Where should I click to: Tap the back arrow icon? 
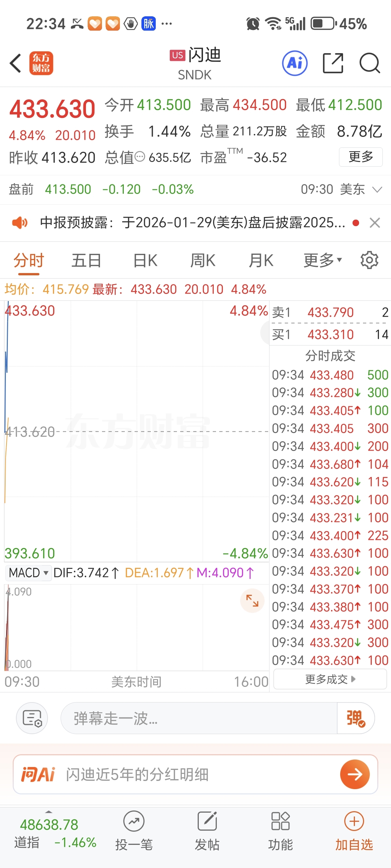point(16,63)
